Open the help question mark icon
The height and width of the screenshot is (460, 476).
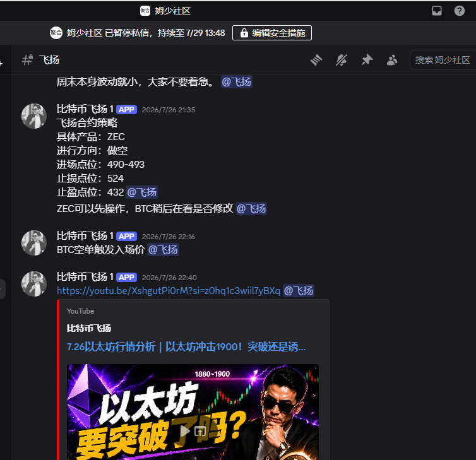(x=460, y=11)
